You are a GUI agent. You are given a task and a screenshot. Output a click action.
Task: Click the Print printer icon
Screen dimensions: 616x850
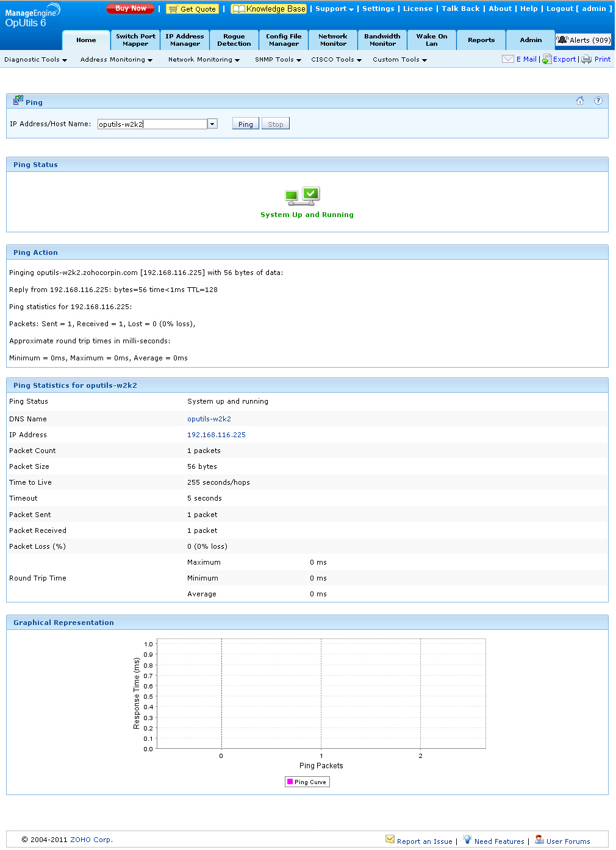point(586,59)
